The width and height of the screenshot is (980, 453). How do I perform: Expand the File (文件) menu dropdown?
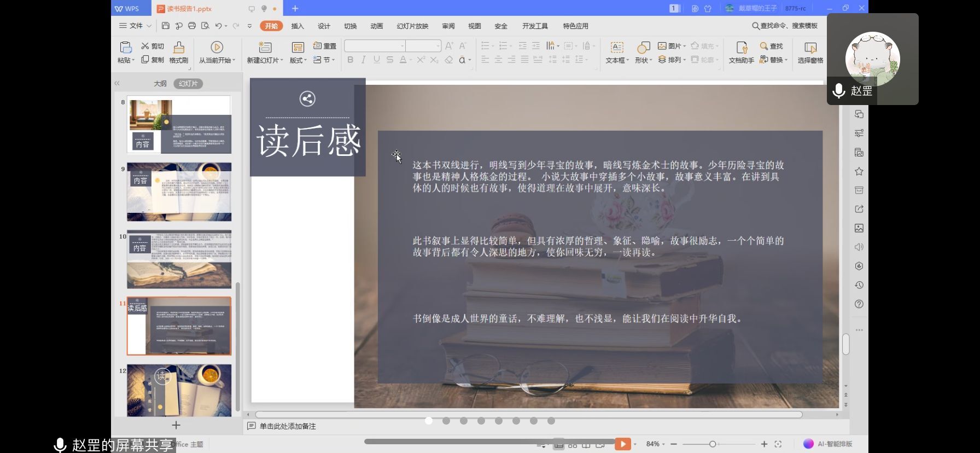pyautogui.click(x=148, y=26)
